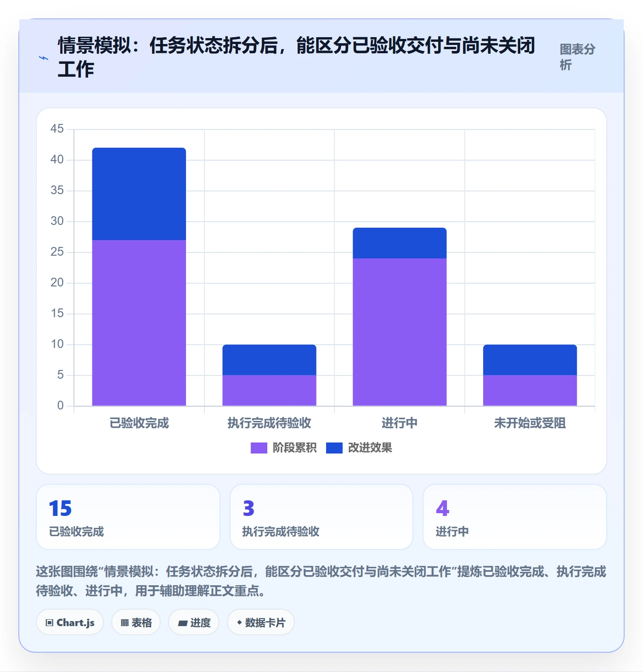Open the stat card showing 3 执行完成待验收
The image size is (643, 672).
[x=321, y=517]
